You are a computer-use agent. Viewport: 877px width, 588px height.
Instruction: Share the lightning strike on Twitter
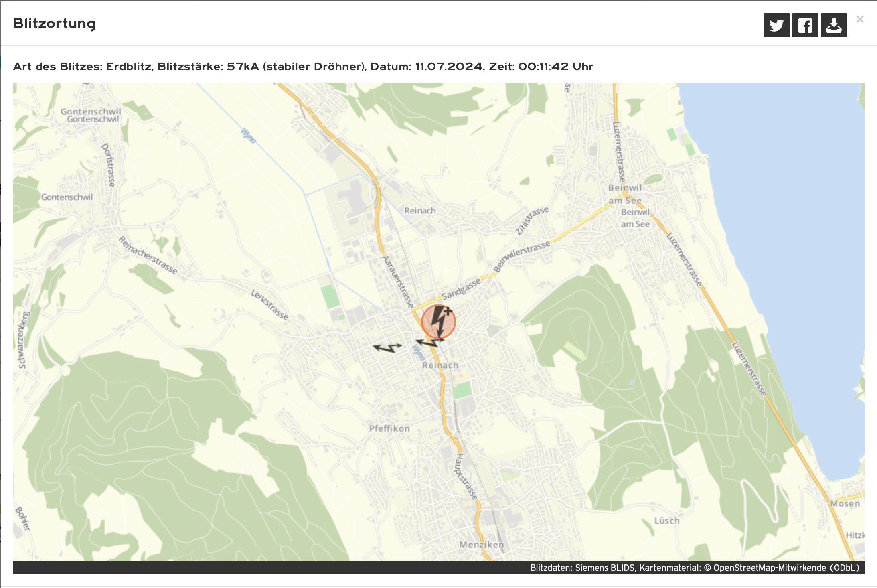[x=776, y=25]
